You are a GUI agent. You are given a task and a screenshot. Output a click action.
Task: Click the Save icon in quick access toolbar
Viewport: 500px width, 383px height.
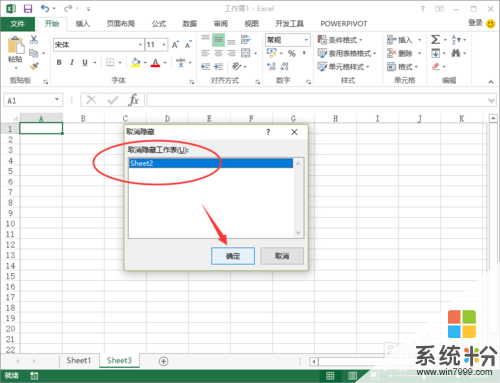[x=28, y=9]
